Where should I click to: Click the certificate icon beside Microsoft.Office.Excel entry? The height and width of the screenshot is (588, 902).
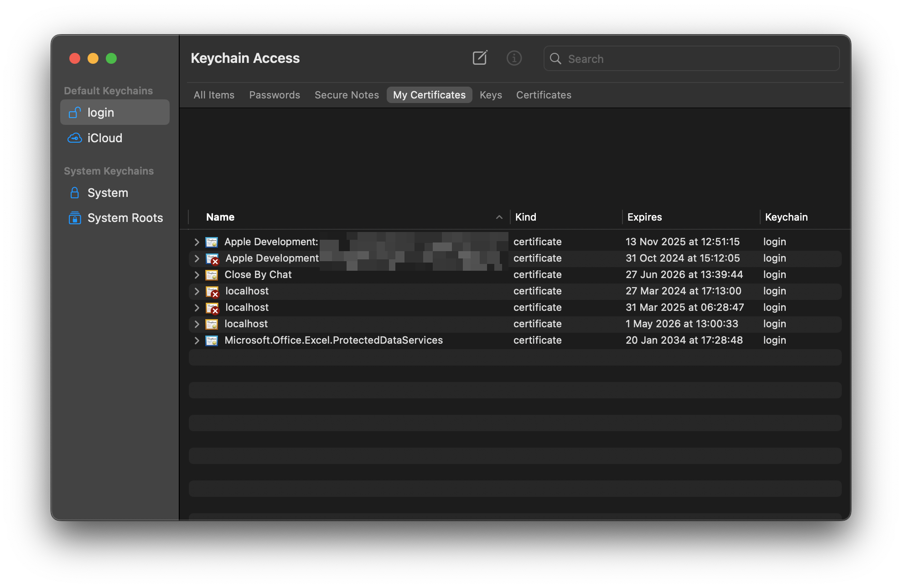[212, 340]
